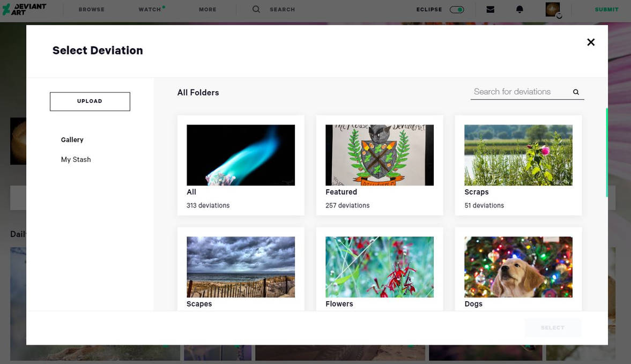Open the Browse menu

pos(92,9)
